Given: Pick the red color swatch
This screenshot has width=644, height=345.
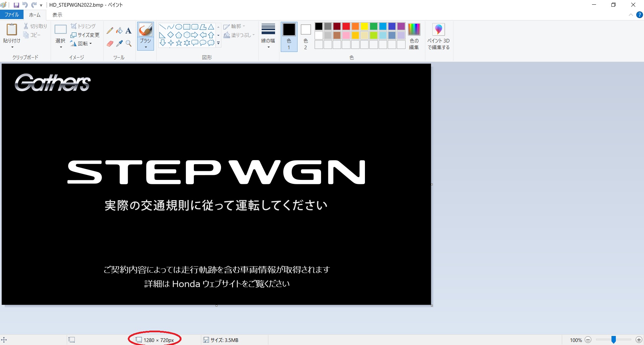Looking at the screenshot, I should pos(346,26).
